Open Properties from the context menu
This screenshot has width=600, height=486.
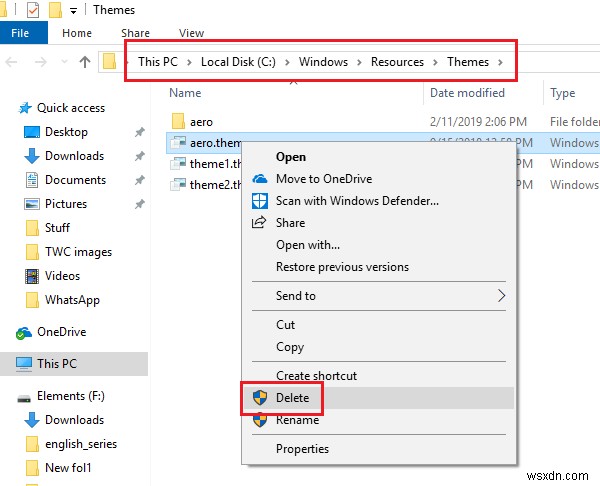379,449
